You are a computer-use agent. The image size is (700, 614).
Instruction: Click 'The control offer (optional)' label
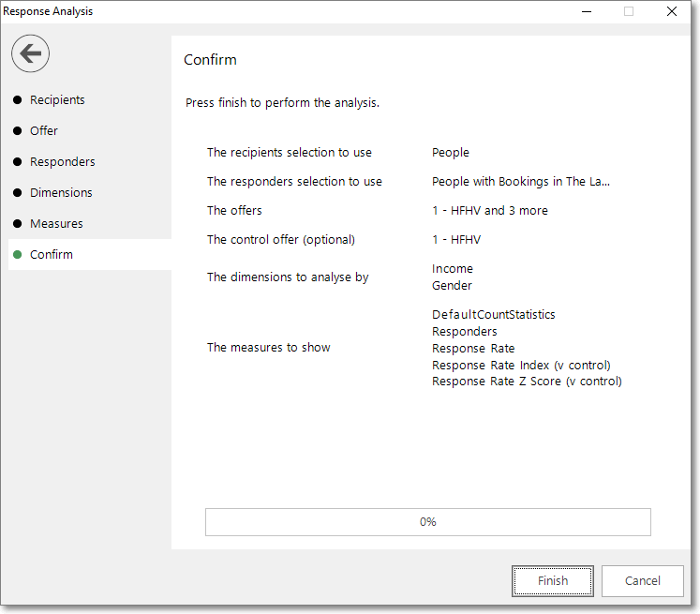coord(281,240)
